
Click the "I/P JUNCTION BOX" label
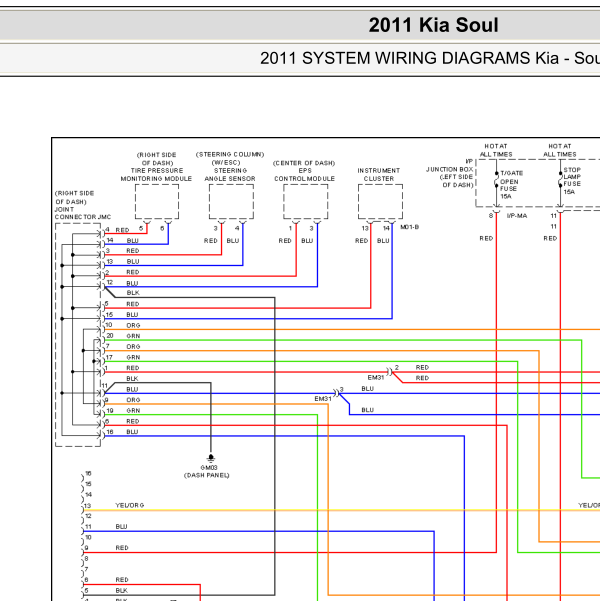click(x=450, y=166)
